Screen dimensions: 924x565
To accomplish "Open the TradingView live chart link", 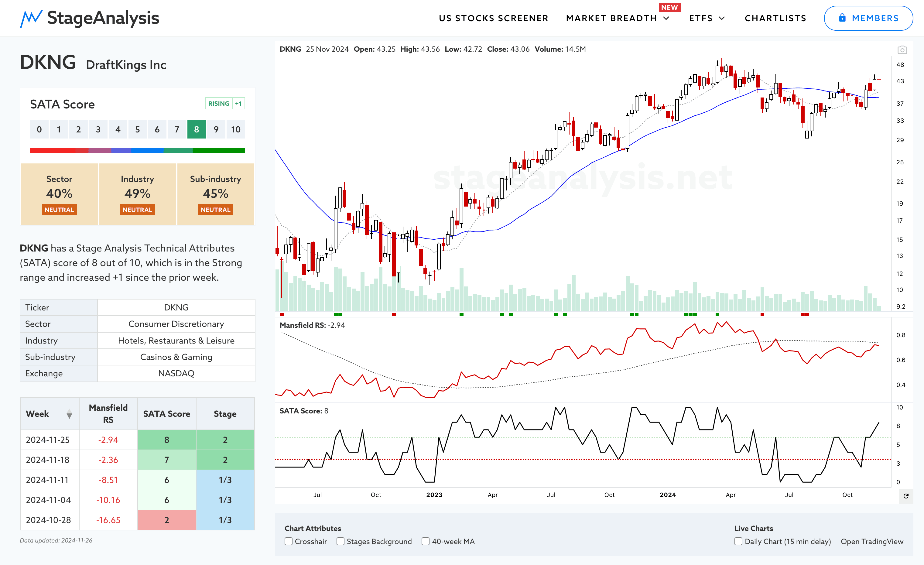I will point(872,541).
